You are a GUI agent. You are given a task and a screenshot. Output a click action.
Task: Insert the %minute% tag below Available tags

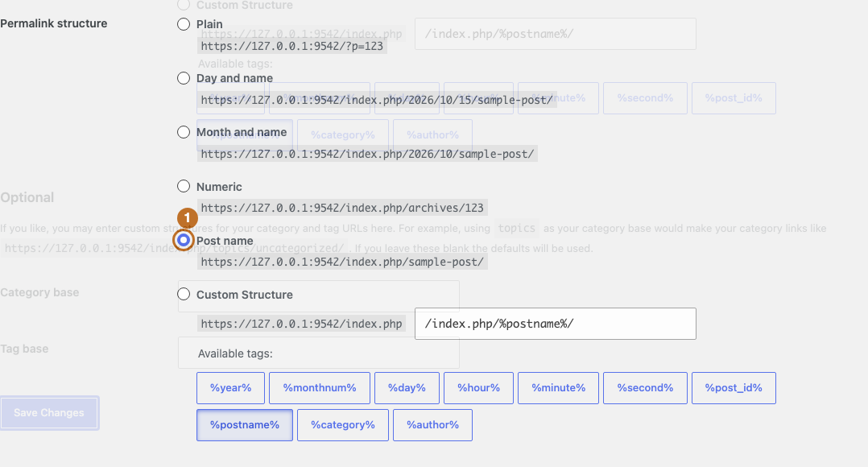click(558, 388)
